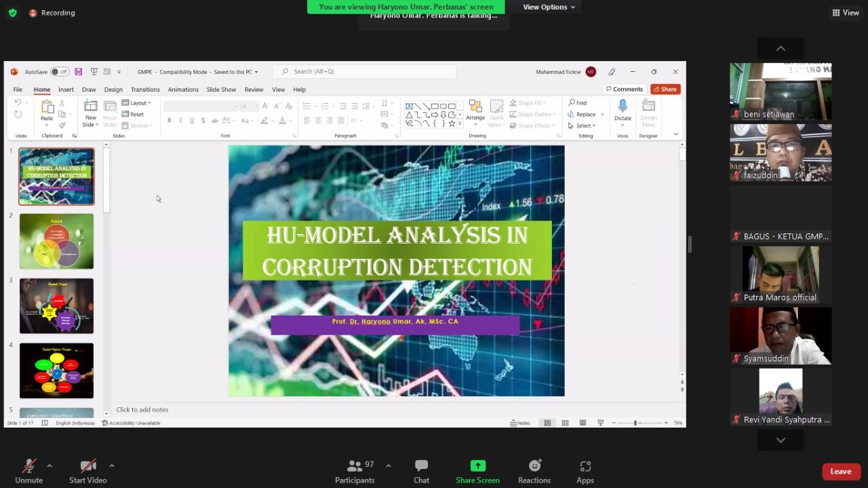Click the Arrange icon in Drawing group
Screen dimensions: 868x488
coord(475,107)
